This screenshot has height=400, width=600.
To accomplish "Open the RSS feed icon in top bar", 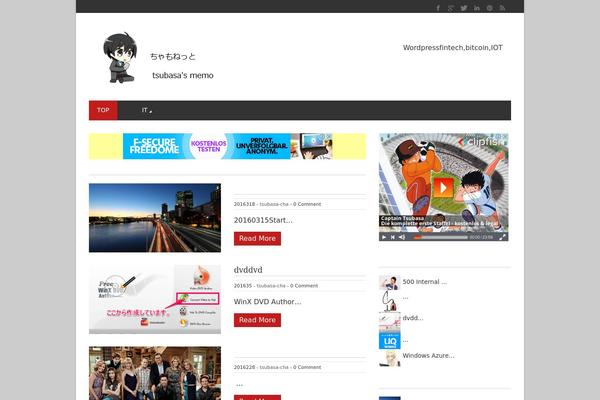I will point(502,8).
